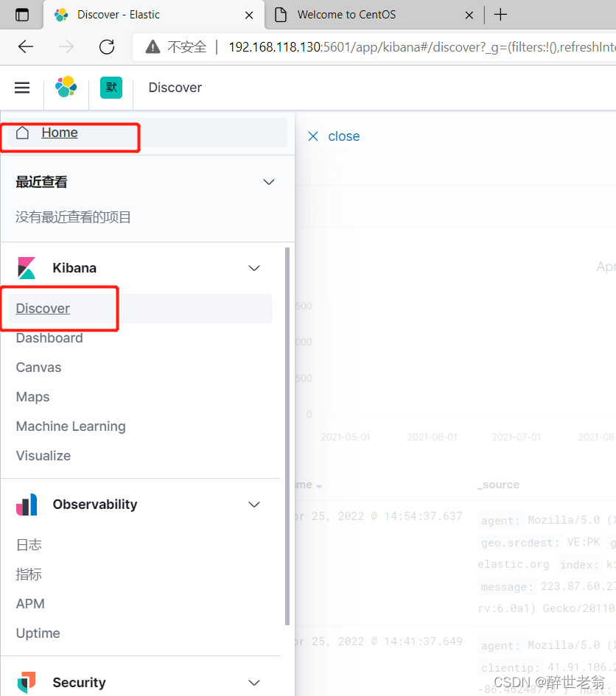Click the URL address bar

pos(374,46)
